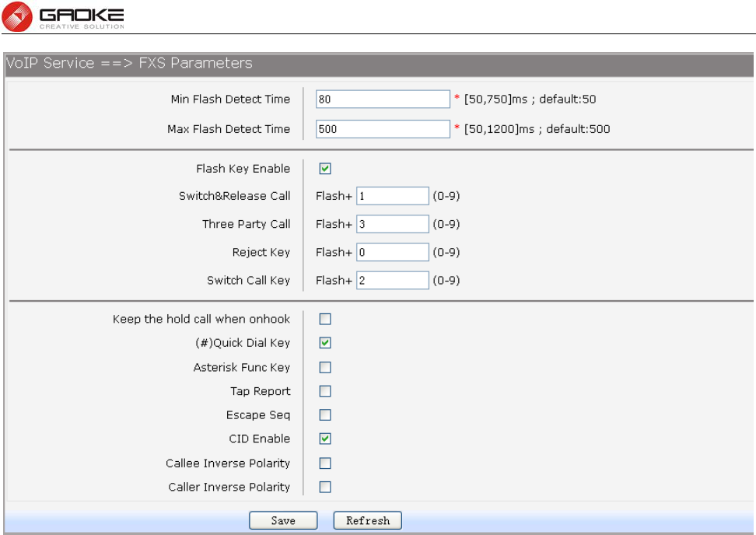The image size is (756, 535).
Task: Enable the Tap Report checkbox
Action: [x=325, y=391]
